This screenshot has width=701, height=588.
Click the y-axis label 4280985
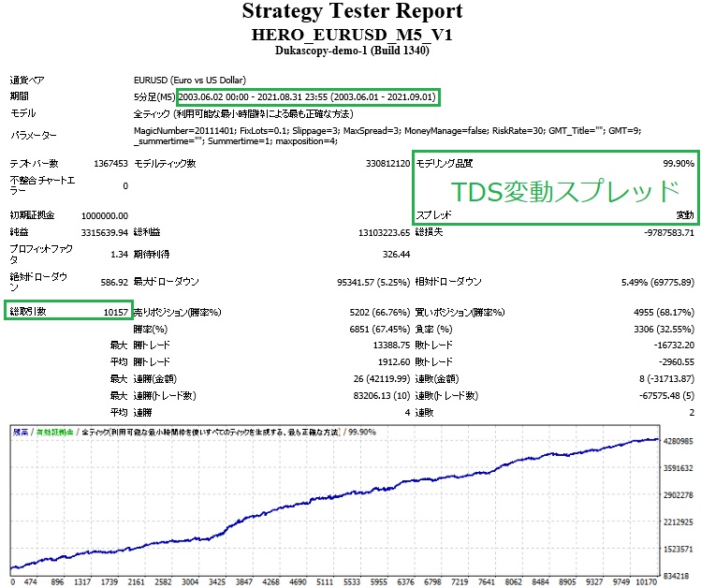[x=678, y=441]
